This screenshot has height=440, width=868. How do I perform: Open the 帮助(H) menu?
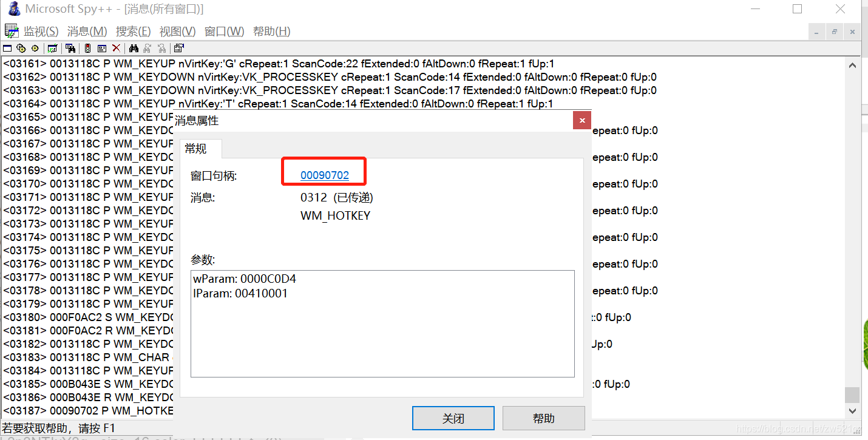coord(271,32)
